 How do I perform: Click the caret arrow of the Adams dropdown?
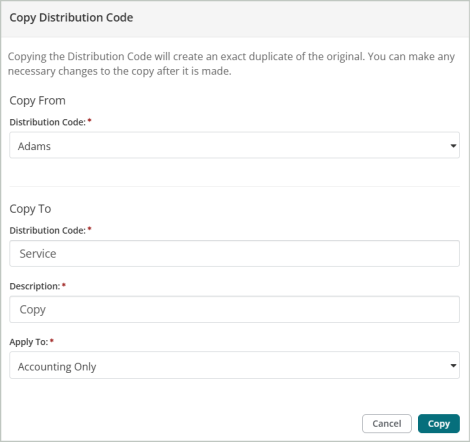(x=453, y=146)
